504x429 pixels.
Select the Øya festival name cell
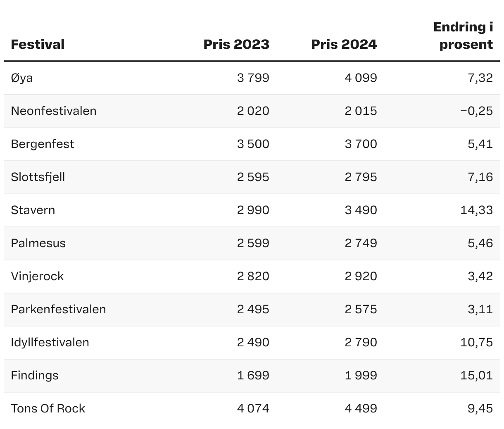pyautogui.click(x=22, y=78)
